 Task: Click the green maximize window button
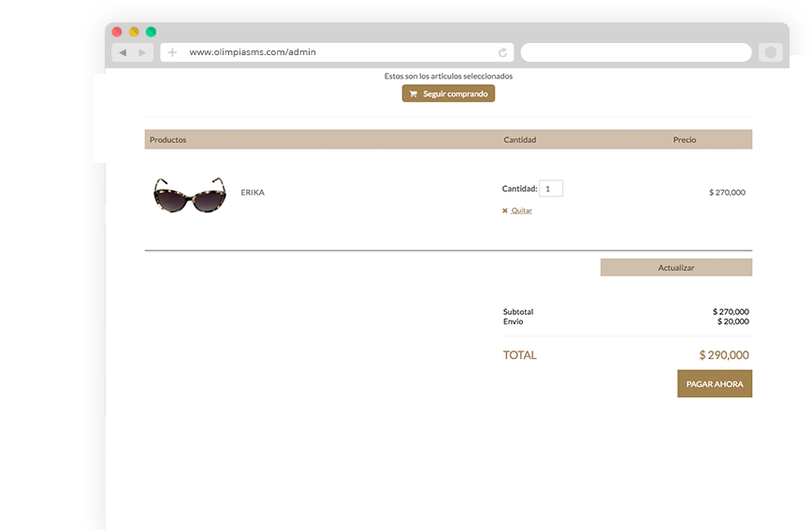151,32
